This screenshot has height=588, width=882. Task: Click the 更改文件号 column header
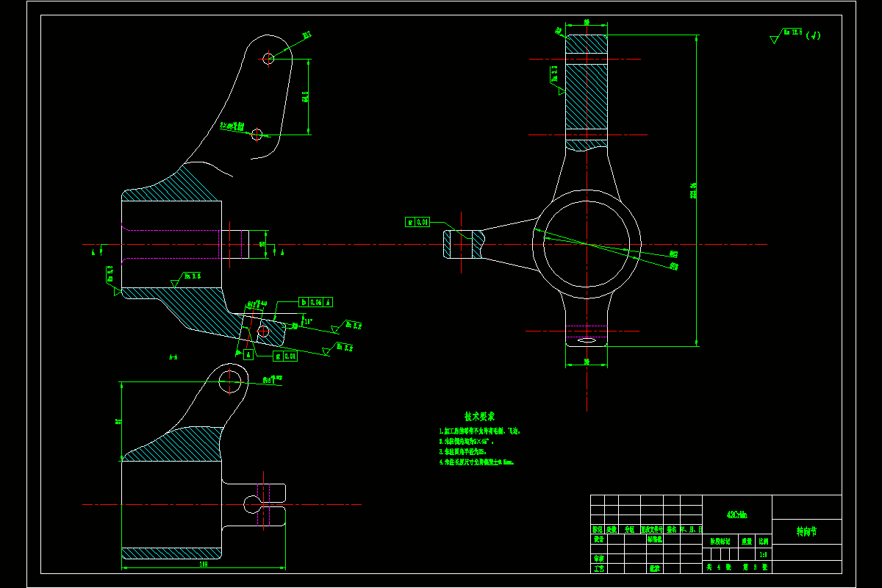tap(653, 529)
